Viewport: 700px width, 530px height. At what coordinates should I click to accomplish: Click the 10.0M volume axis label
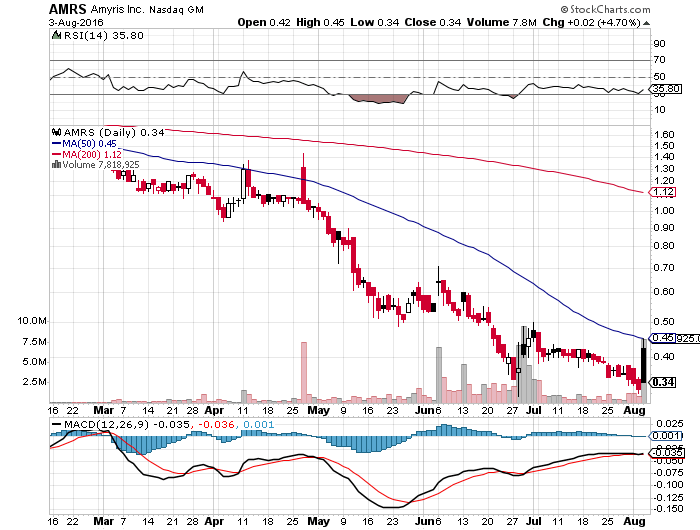coord(32,321)
